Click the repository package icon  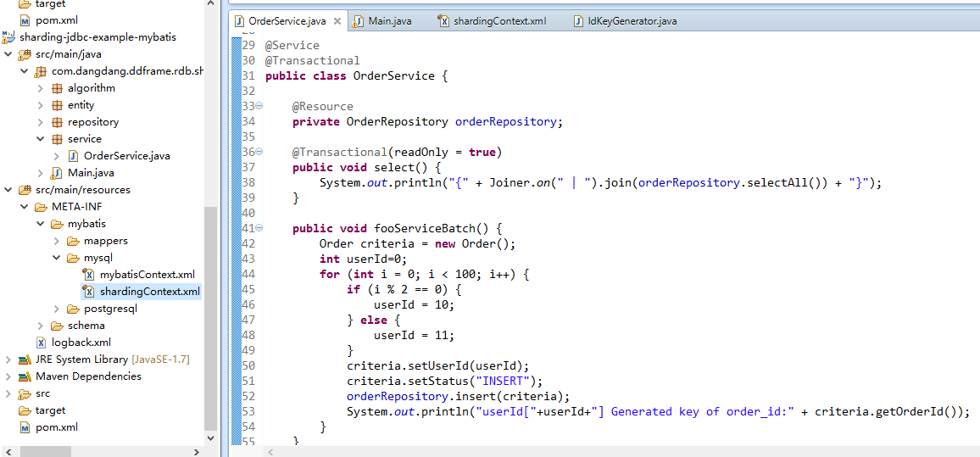(57, 122)
